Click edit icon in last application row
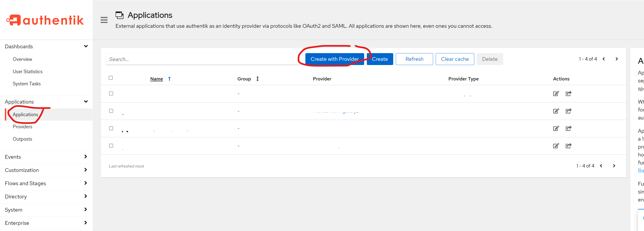This screenshot has height=231, width=644. pos(555,146)
